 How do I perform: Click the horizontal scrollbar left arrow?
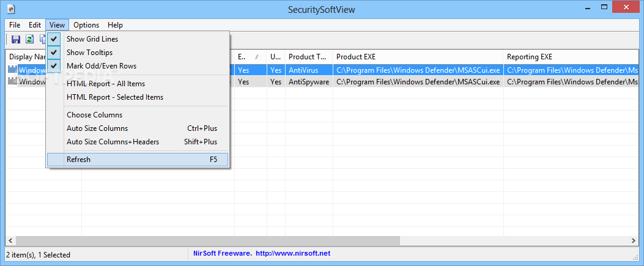coord(10,240)
